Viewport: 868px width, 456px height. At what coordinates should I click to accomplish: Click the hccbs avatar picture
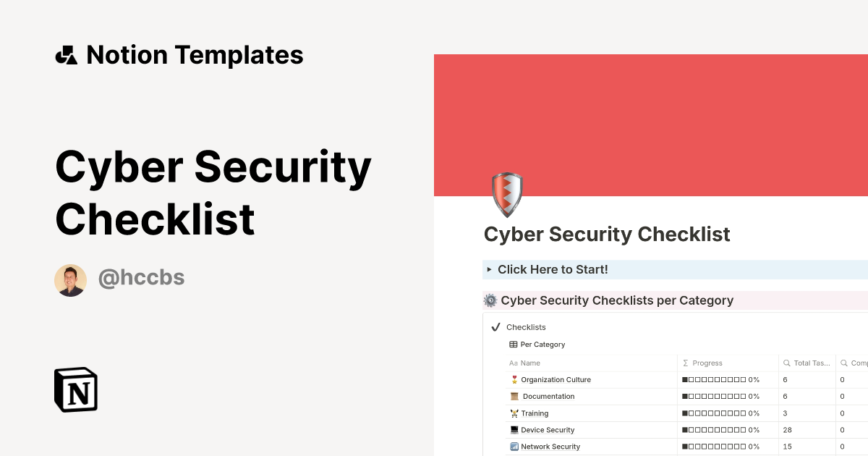[x=71, y=279]
